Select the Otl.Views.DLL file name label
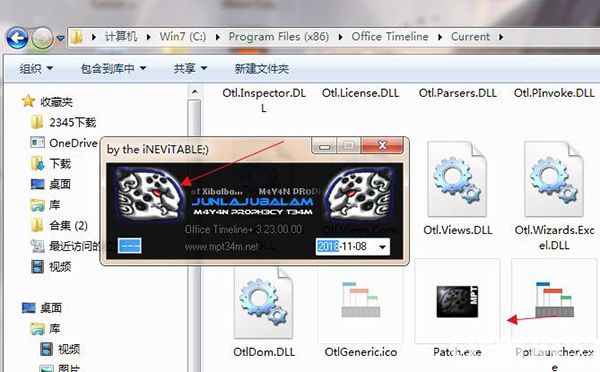The image size is (600, 372). click(458, 230)
